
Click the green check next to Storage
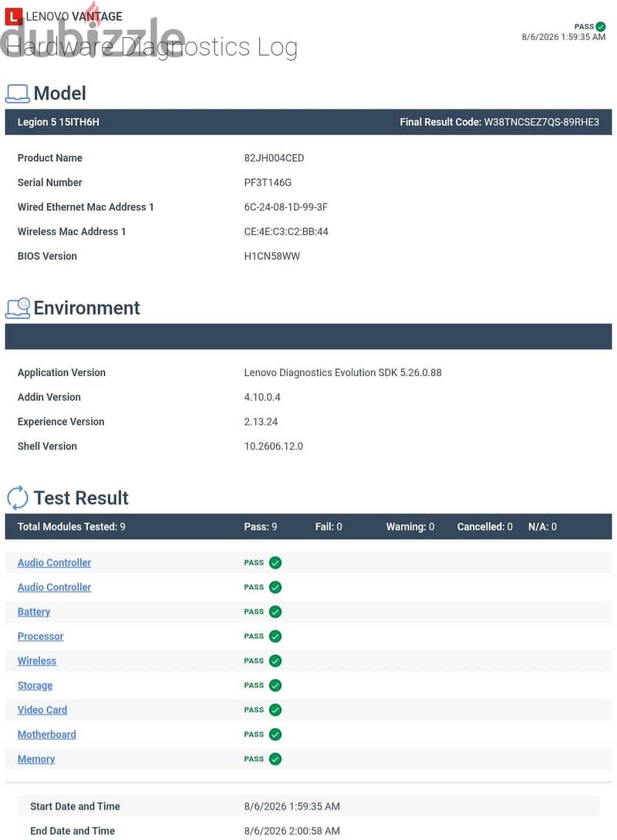click(x=275, y=685)
